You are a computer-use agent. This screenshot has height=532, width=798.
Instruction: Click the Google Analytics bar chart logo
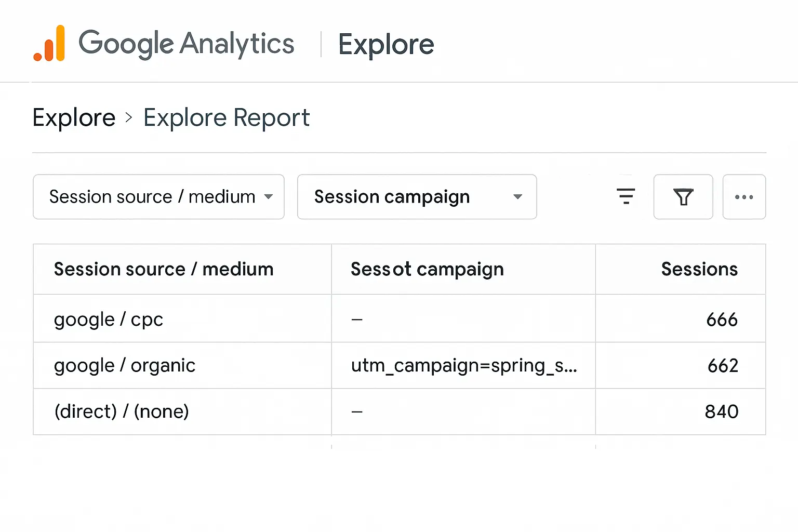click(49, 44)
